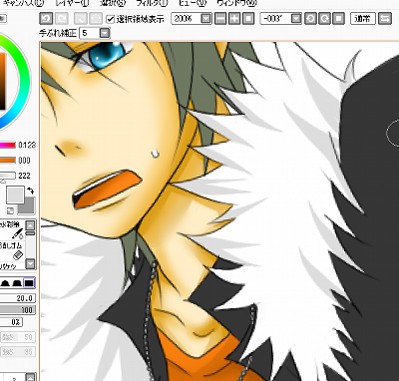Click the deselect icon beside Redo
399x381 pixels.
(x=80, y=18)
